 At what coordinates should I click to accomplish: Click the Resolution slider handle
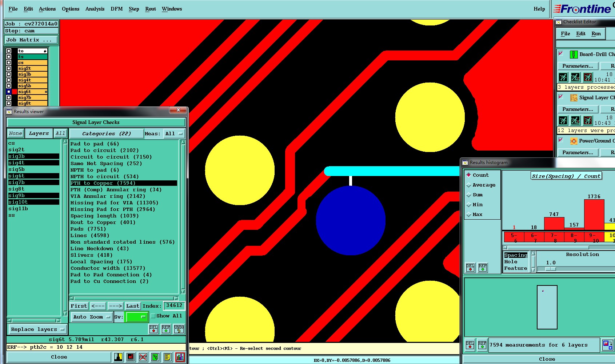click(x=551, y=269)
